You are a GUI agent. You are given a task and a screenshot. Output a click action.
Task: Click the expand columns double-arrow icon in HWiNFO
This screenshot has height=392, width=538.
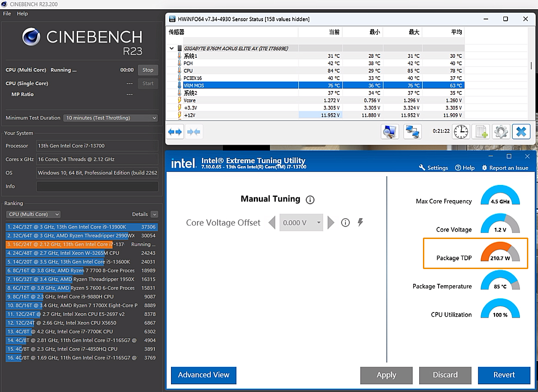tap(175, 132)
